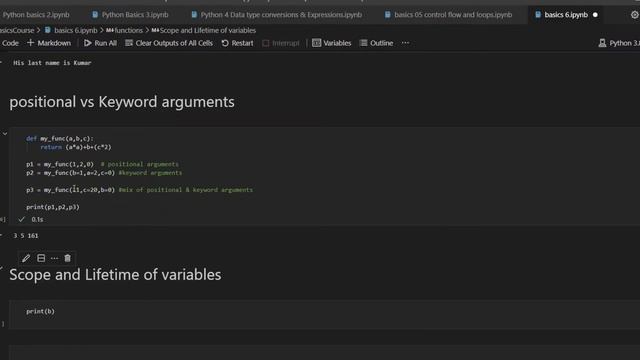Click p2 = my_func keyword arguments line
Image resolution: width=640 pixels, height=360 pixels.
click(x=104, y=173)
